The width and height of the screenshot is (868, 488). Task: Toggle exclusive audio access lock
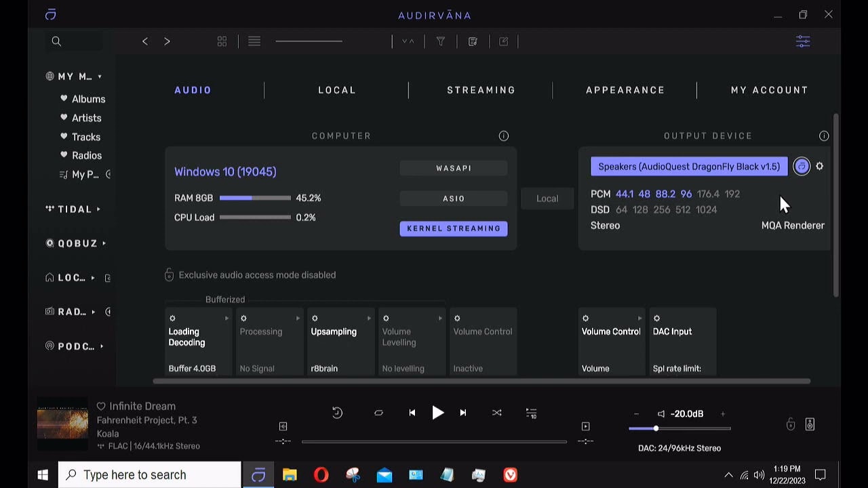(x=170, y=274)
